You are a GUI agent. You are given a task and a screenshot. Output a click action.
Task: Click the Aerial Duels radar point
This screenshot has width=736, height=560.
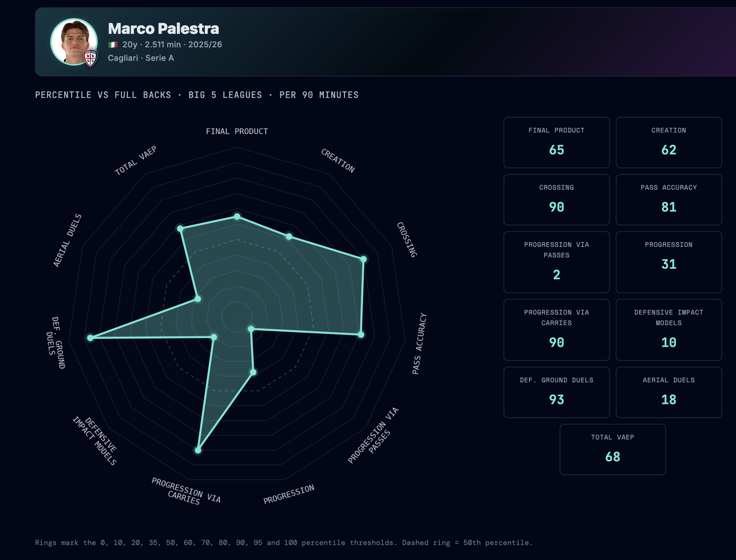(x=197, y=299)
